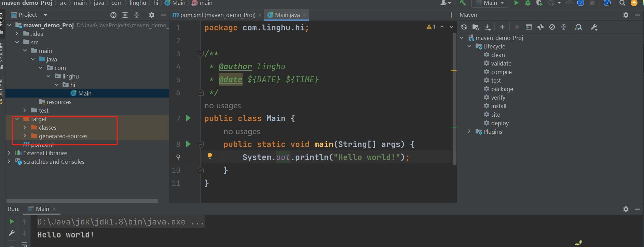Go to next highlighted error arrow
644x247 pixels.
pos(451,27)
